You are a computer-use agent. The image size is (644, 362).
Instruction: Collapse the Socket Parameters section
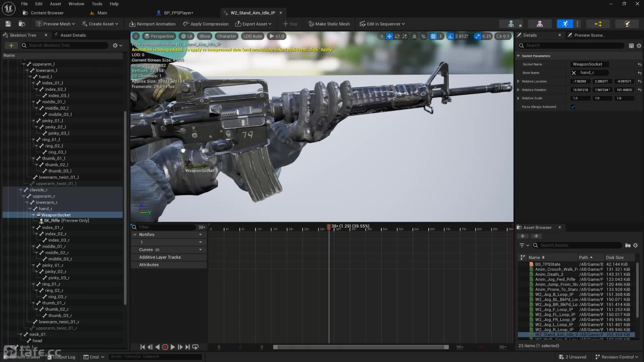[518, 56]
